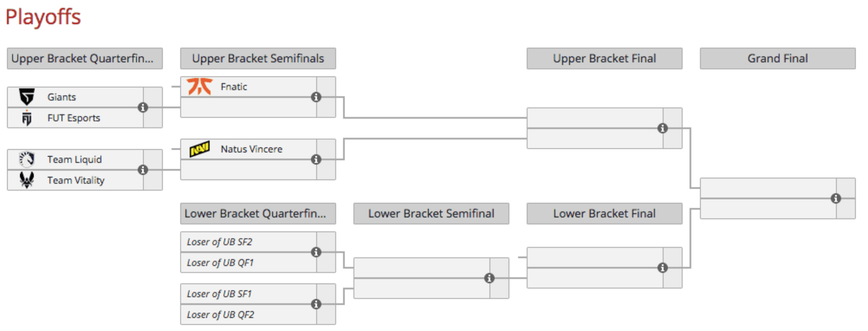Click info icon for Loser of UB SF2 match

click(x=316, y=252)
